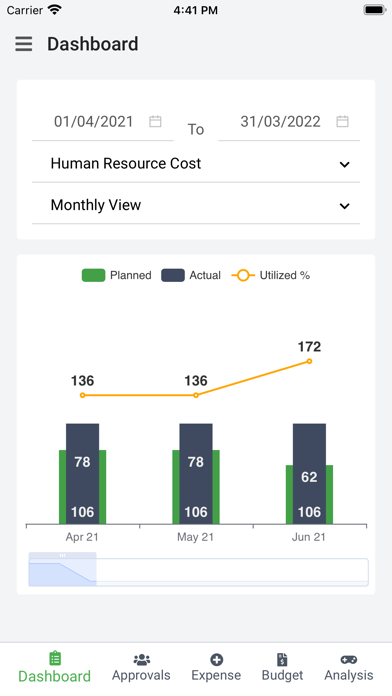Open end date calendar picker icon
Screen dimensions: 392x696
pos(342,121)
